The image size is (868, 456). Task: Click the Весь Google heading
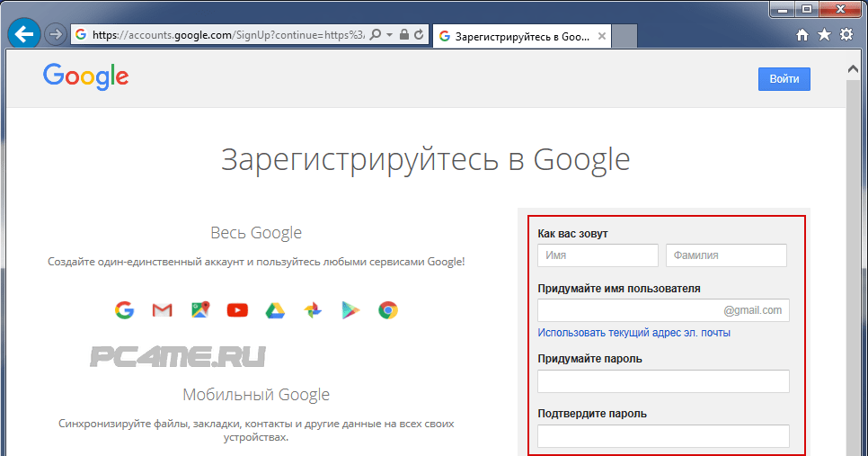[x=256, y=233]
